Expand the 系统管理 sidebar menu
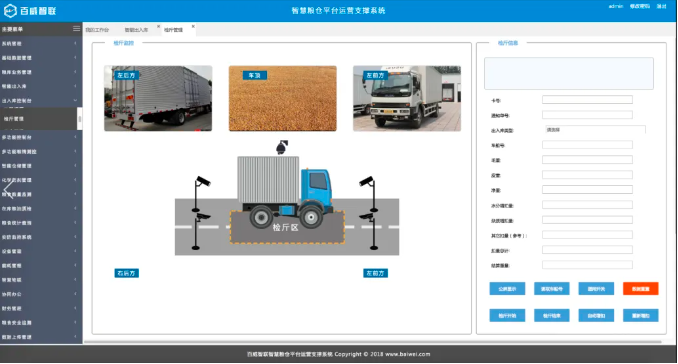Screen dimensions: 678x364 click(41, 44)
